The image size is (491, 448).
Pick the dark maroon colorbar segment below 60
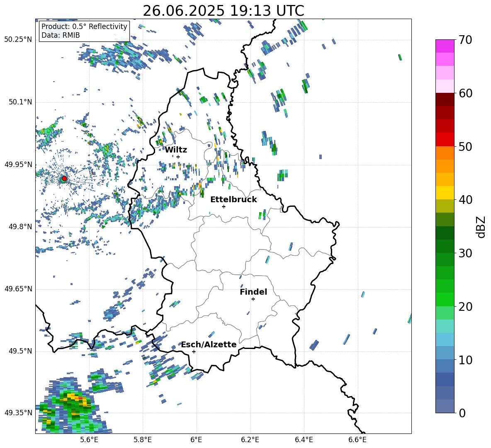pyautogui.click(x=445, y=99)
